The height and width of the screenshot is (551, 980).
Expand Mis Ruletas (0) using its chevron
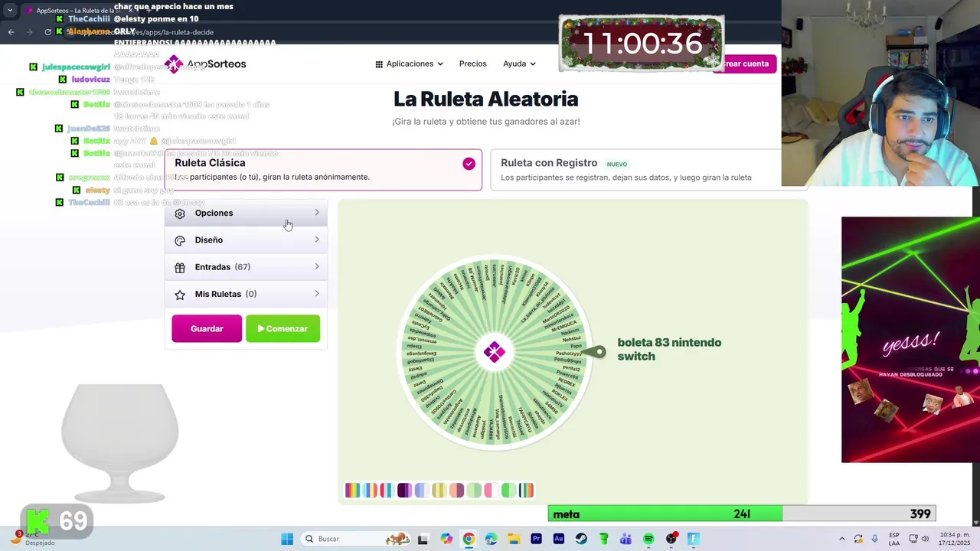pyautogui.click(x=317, y=294)
